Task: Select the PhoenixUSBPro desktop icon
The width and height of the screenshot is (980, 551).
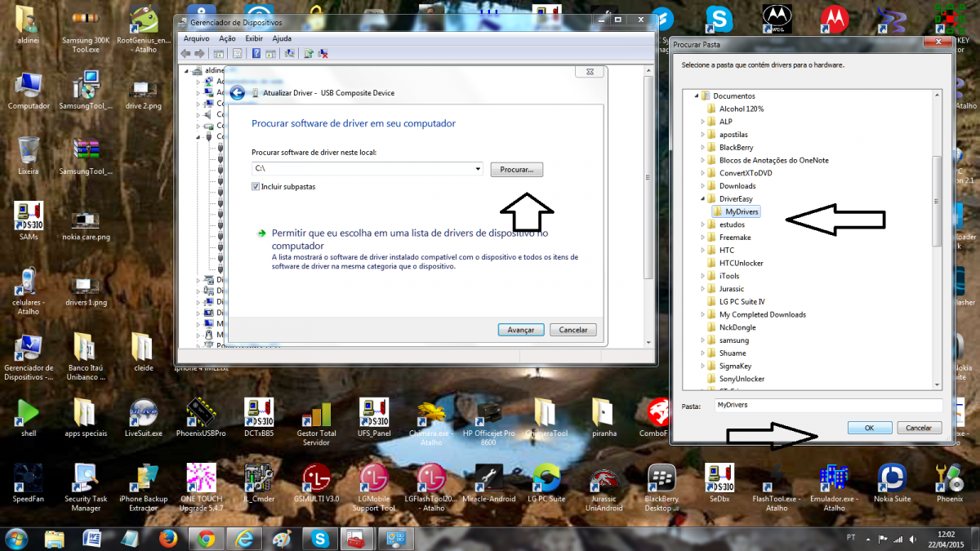Action: click(x=201, y=416)
